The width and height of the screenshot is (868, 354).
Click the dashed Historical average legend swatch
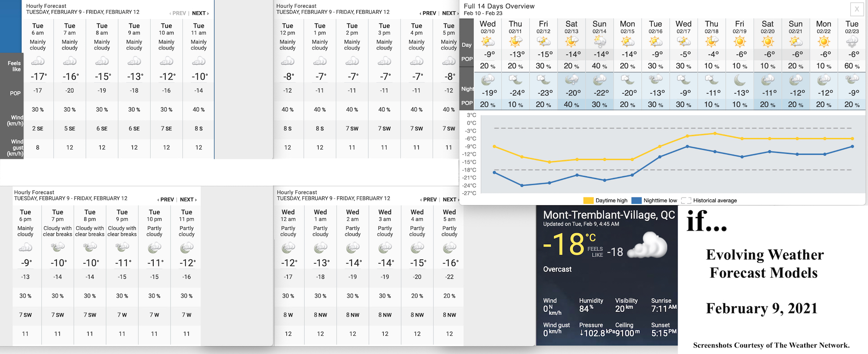click(x=686, y=200)
